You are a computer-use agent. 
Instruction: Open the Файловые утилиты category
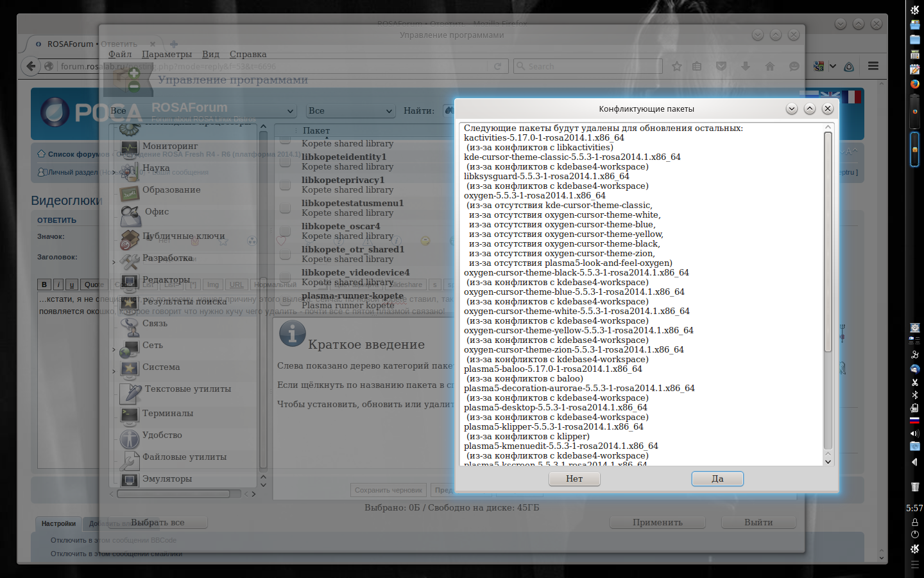tap(184, 457)
